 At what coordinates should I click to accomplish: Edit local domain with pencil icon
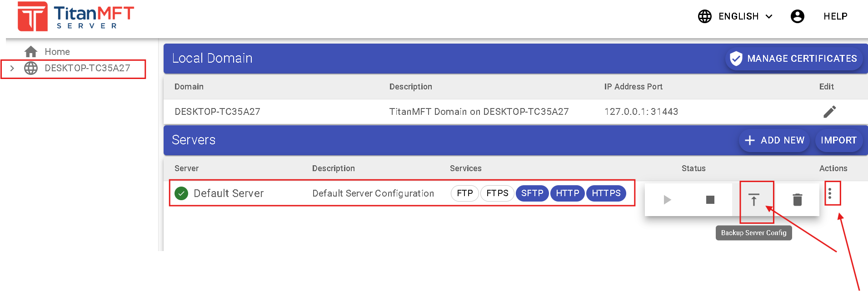[829, 112]
